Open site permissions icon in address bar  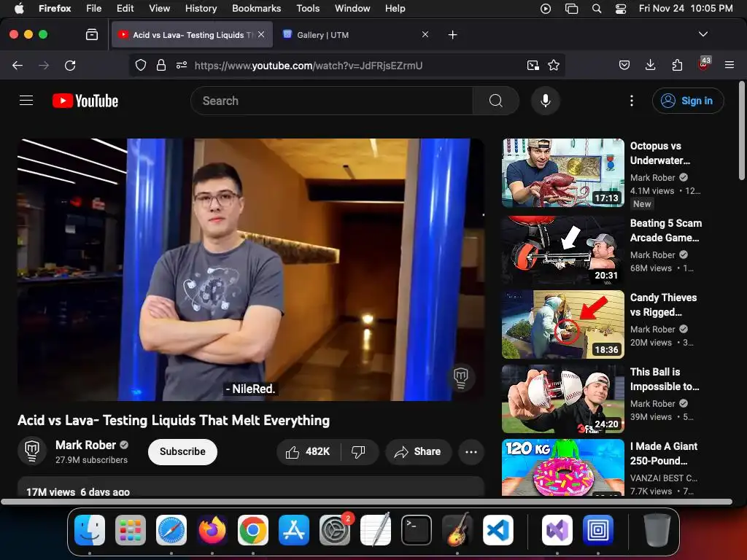[x=182, y=65]
